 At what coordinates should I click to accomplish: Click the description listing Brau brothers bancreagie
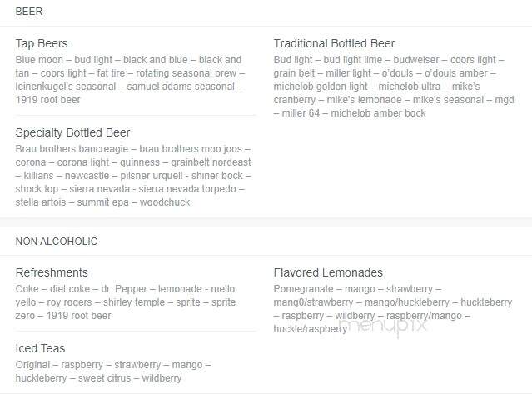133,176
